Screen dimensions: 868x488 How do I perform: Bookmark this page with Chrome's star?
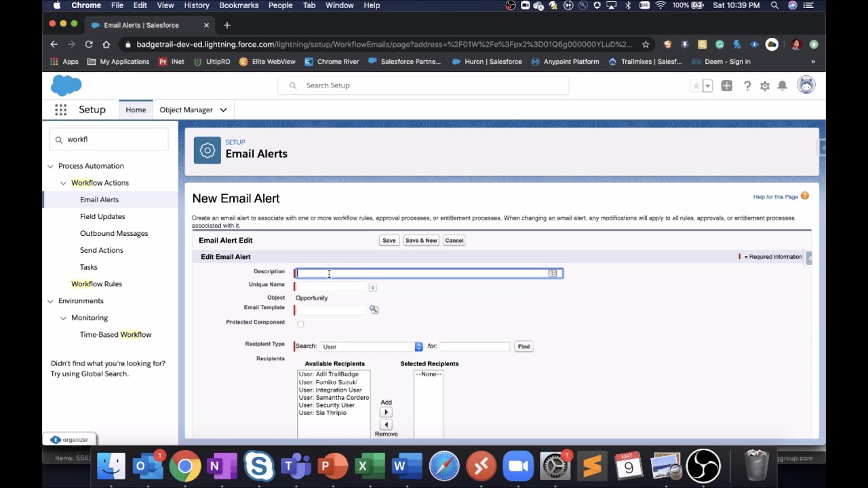click(x=646, y=44)
